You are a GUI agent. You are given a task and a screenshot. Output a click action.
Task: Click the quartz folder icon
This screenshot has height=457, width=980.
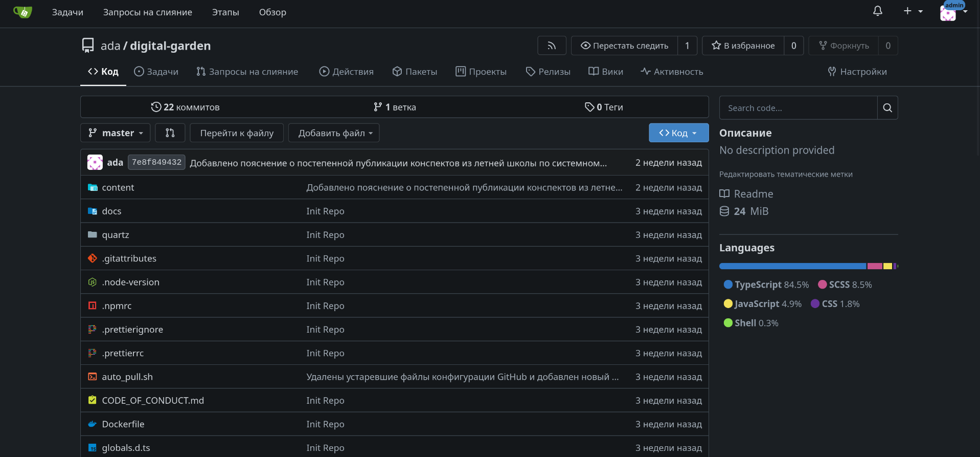93,234
